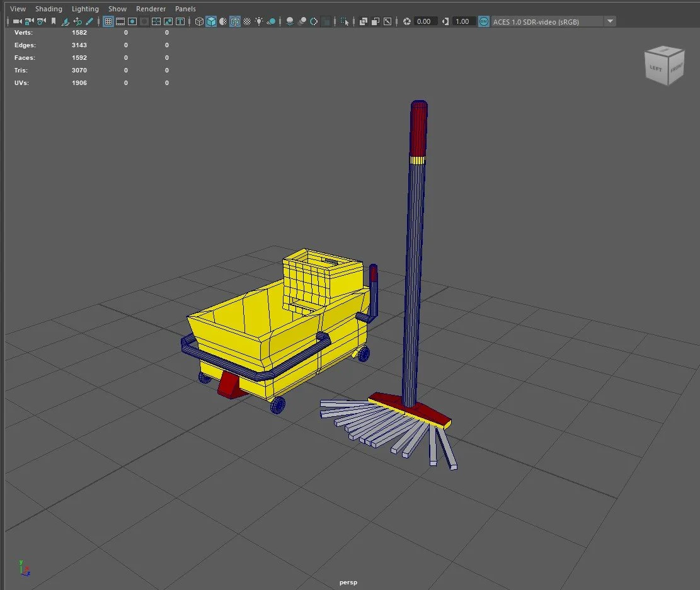This screenshot has width=700, height=590.
Task: Click the XYZ axis indicator in the viewport corner
Action: point(24,568)
